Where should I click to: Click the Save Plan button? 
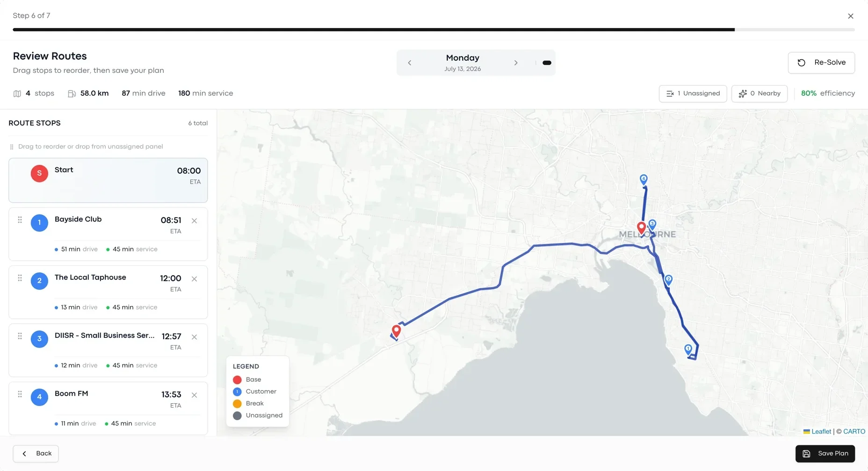[x=825, y=454]
